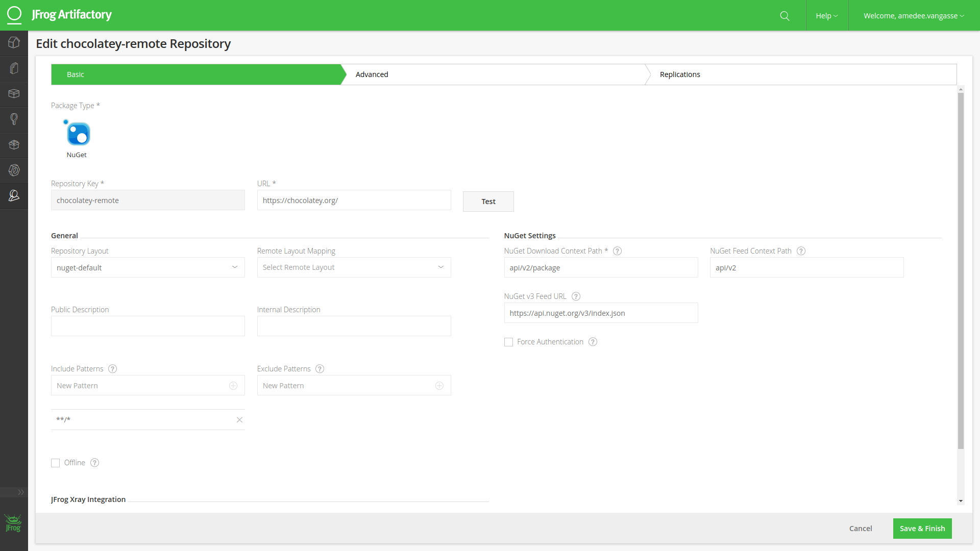The width and height of the screenshot is (980, 551).
Task: Click the Test URL button
Action: tap(488, 202)
